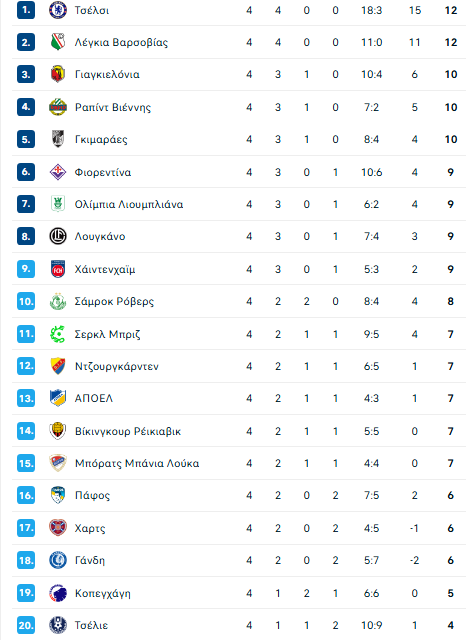Select the Rapid Vienna green badge
466x640 pixels.
tap(58, 107)
